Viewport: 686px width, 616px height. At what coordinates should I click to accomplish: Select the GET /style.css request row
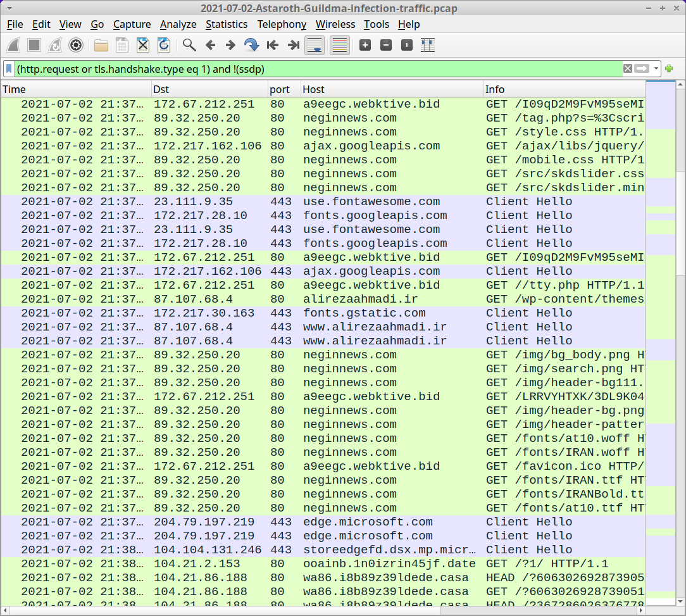tap(323, 132)
